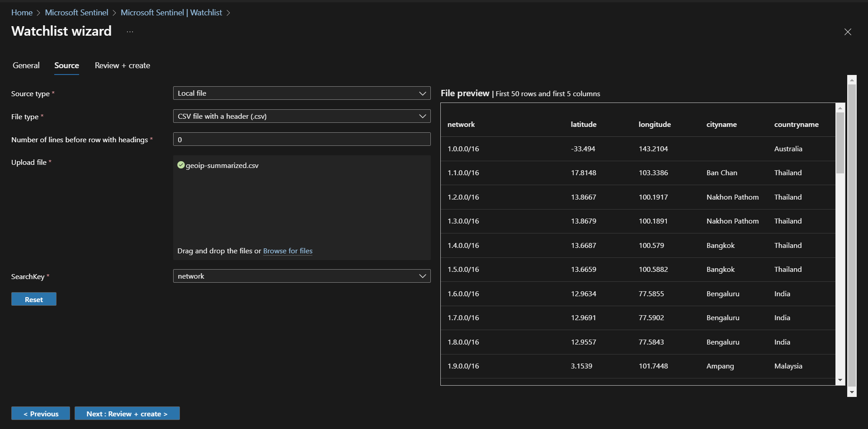Click the file preview scroll-down arrow
The height and width of the screenshot is (429, 868).
click(840, 380)
